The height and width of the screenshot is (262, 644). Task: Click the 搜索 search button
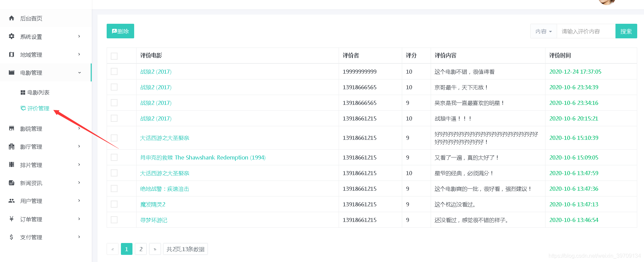626,31
